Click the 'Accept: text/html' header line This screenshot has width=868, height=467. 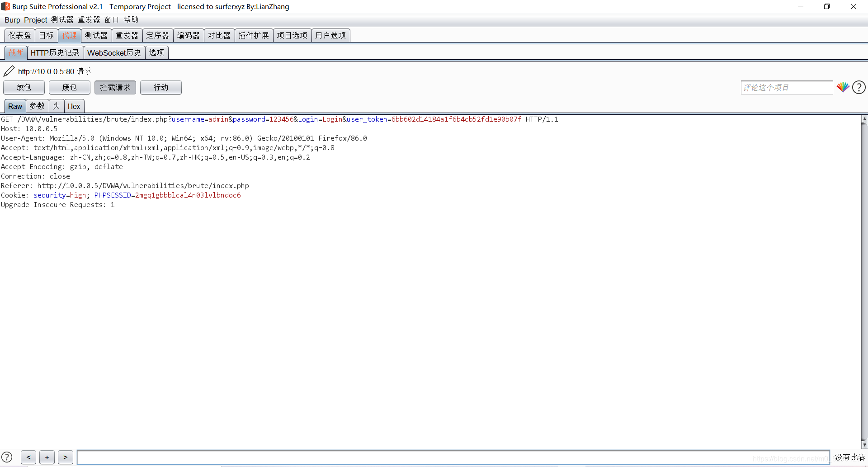click(x=168, y=148)
